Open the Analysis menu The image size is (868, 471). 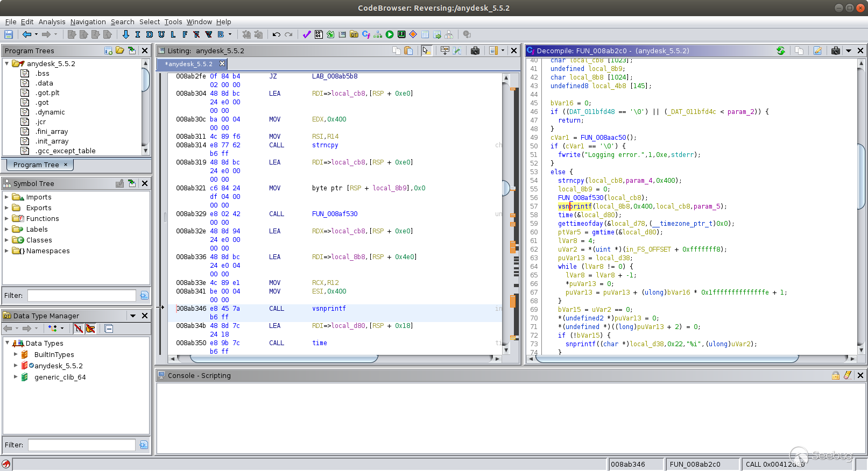click(52, 22)
